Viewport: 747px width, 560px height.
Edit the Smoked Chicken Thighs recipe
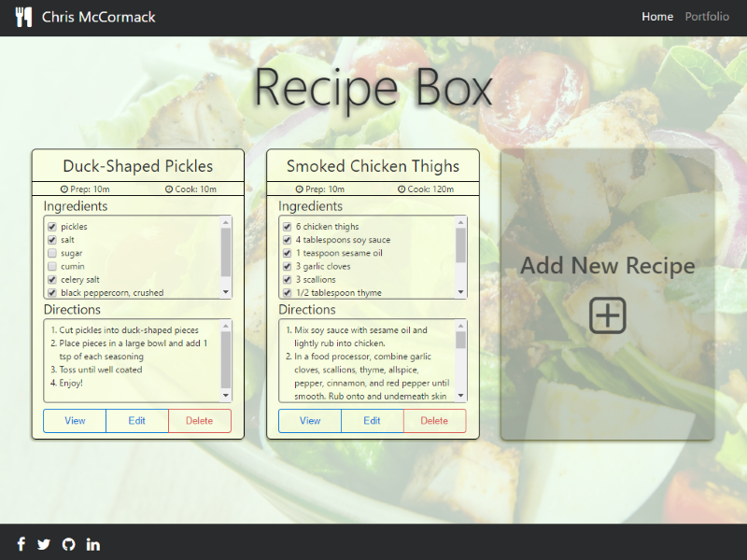click(372, 421)
